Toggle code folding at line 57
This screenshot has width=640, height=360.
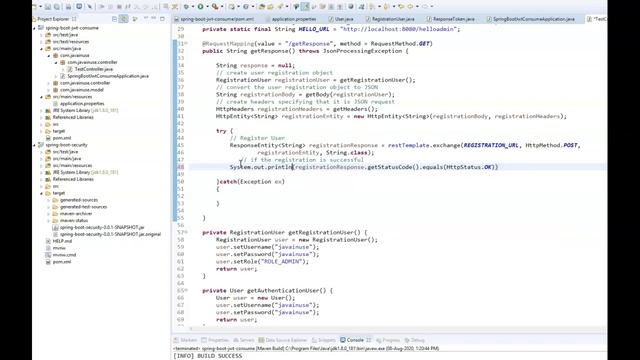pos(186,232)
